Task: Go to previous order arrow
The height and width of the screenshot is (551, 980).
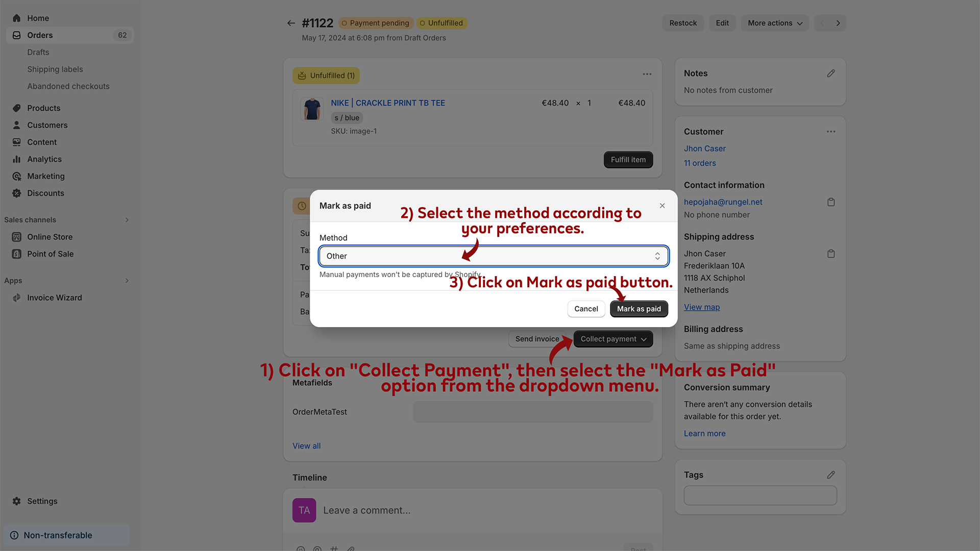Action: point(822,23)
